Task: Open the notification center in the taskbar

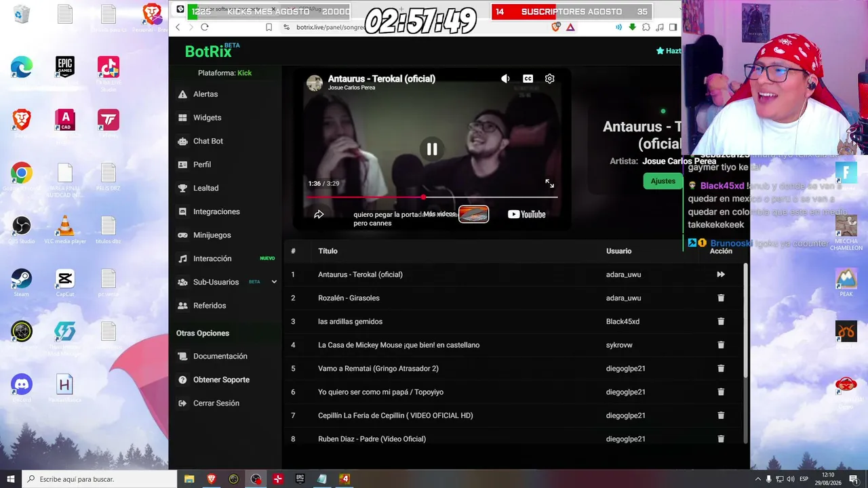Action: point(853,479)
